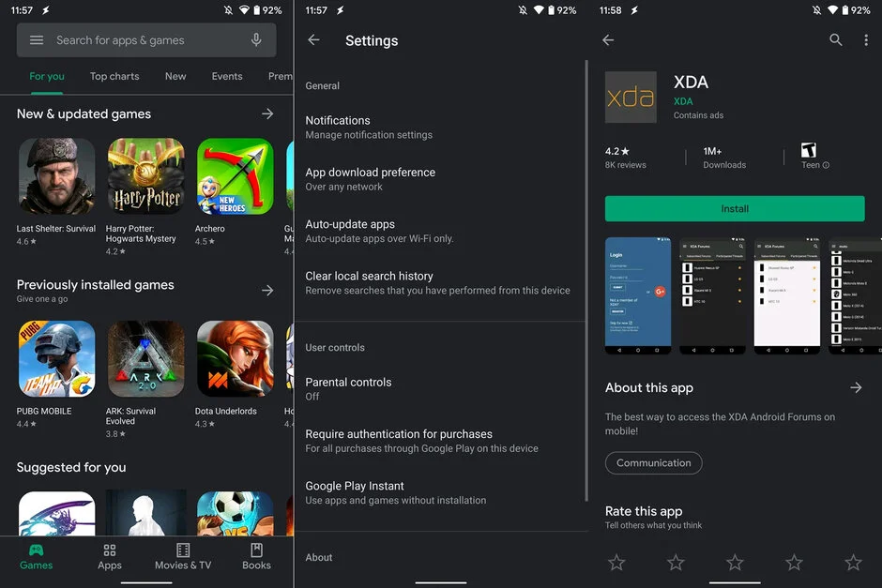Screen dimensions: 882x588
Task: Tap the Communication category chip
Action: tap(653, 463)
